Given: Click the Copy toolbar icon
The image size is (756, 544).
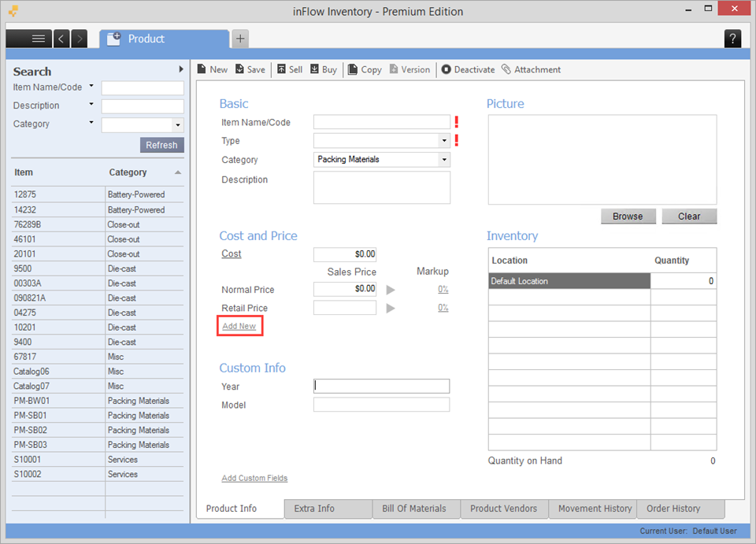Looking at the screenshot, I should (x=365, y=69).
